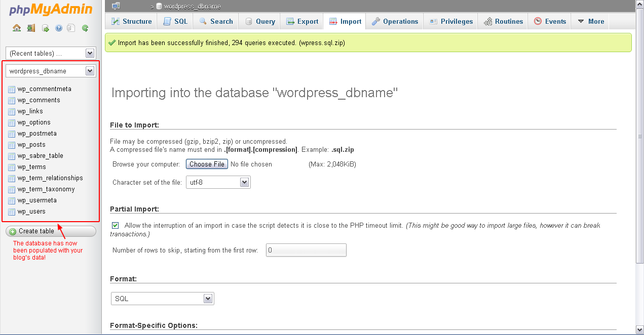644x335 pixels.
Task: Select the Import tab
Action: tap(345, 21)
